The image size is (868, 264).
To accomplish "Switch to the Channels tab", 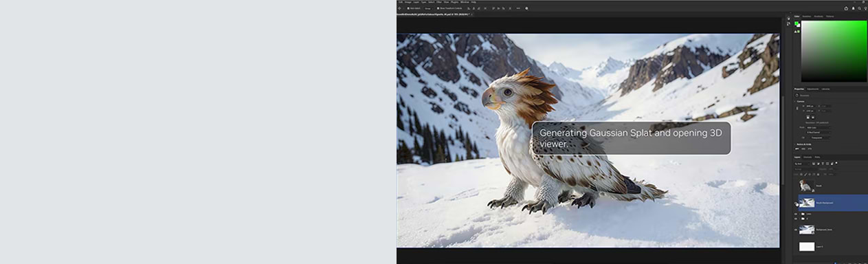I will pyautogui.click(x=808, y=157).
